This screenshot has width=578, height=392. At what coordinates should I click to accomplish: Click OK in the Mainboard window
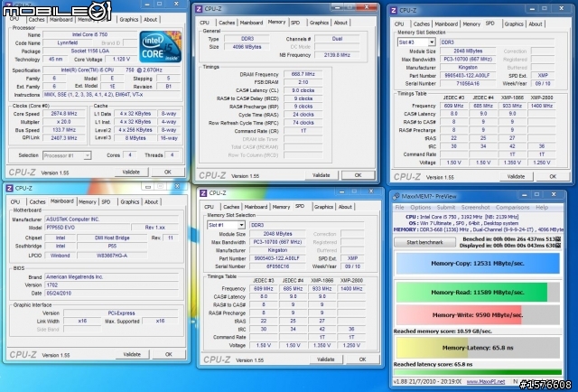point(169,354)
